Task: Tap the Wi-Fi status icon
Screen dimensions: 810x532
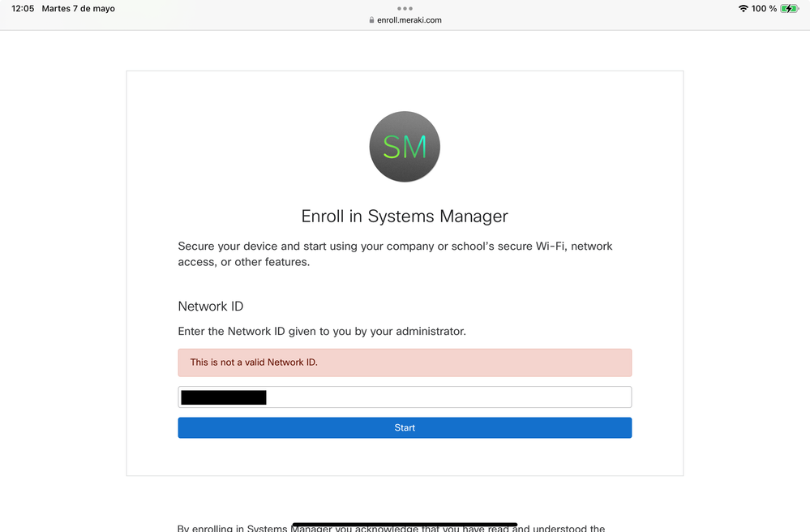Action: tap(744, 8)
